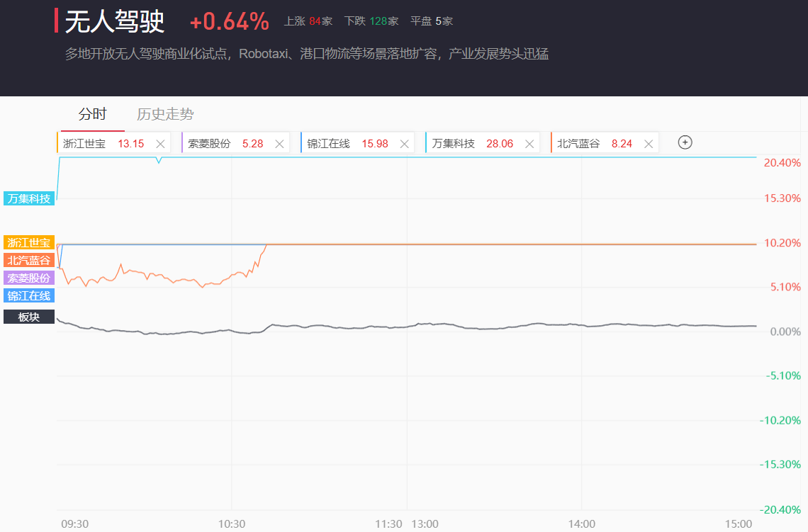Screen dimensions: 808x532
Task: Delete 北汽蓝谷 chip using X icon
Action: (648, 144)
